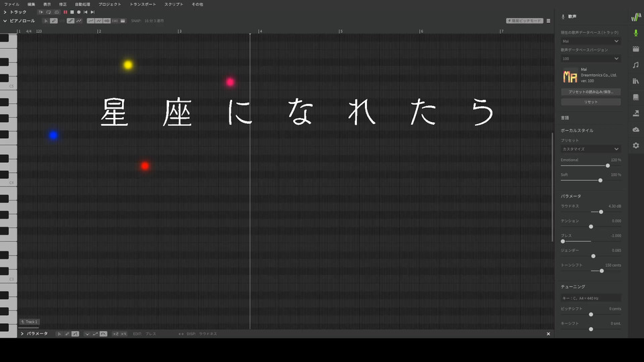Click the tuning key A4=440 Hz field
The width and height of the screenshot is (644, 362).
pos(590,298)
